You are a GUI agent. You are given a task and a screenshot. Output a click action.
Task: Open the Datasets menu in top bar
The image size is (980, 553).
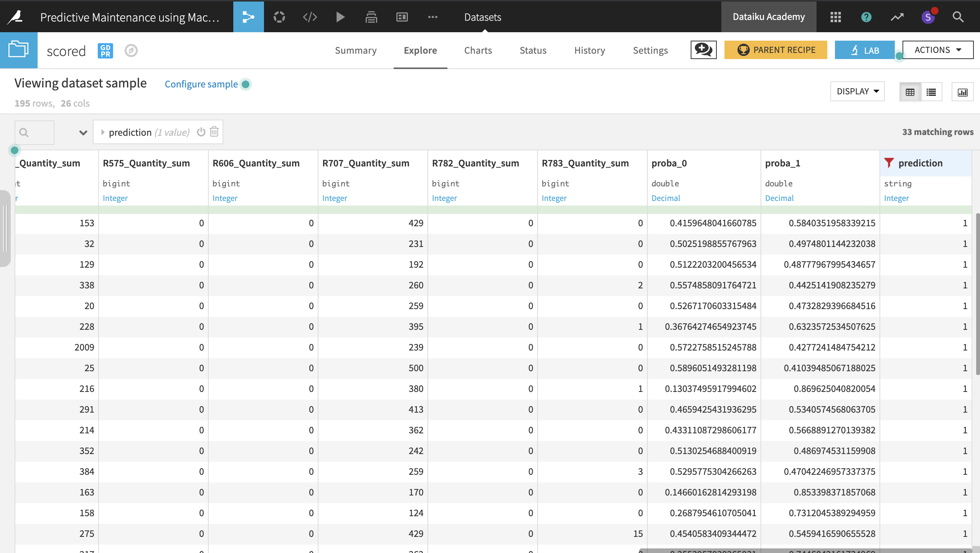482,17
